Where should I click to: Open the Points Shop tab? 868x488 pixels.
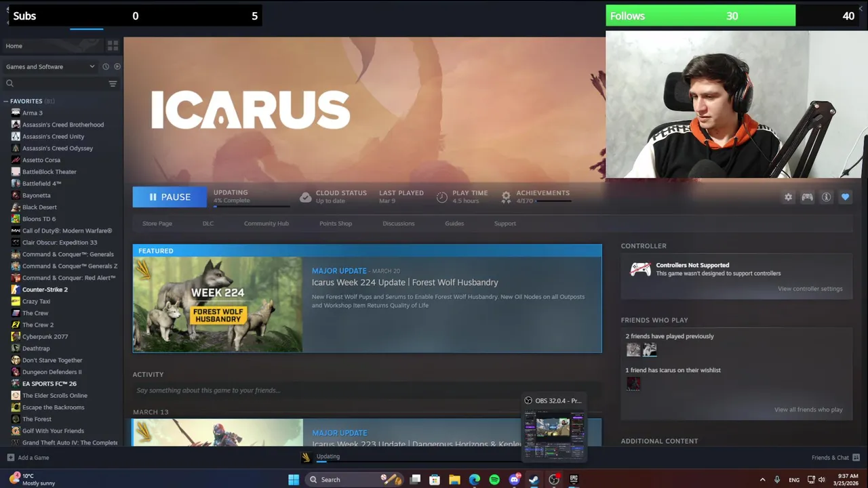click(x=336, y=223)
